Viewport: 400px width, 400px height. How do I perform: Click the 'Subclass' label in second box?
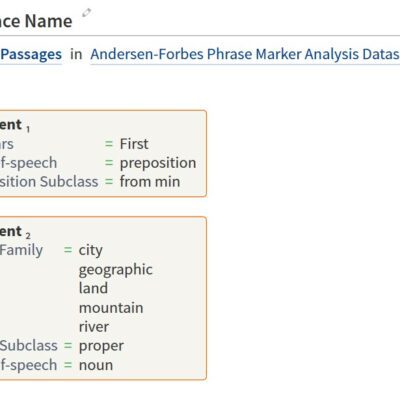29,346
